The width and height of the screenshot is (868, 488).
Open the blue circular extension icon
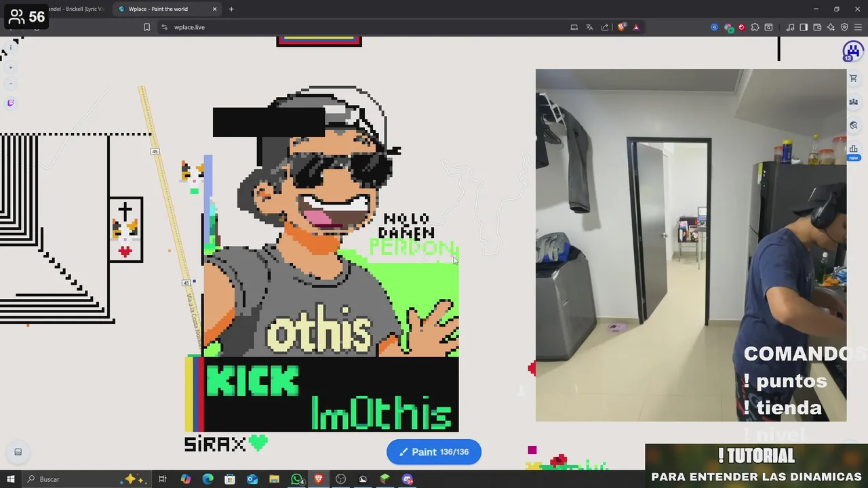click(x=714, y=27)
